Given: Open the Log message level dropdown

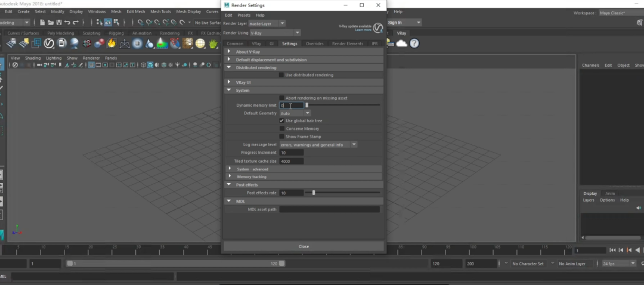Looking at the screenshot, I should pos(318,144).
